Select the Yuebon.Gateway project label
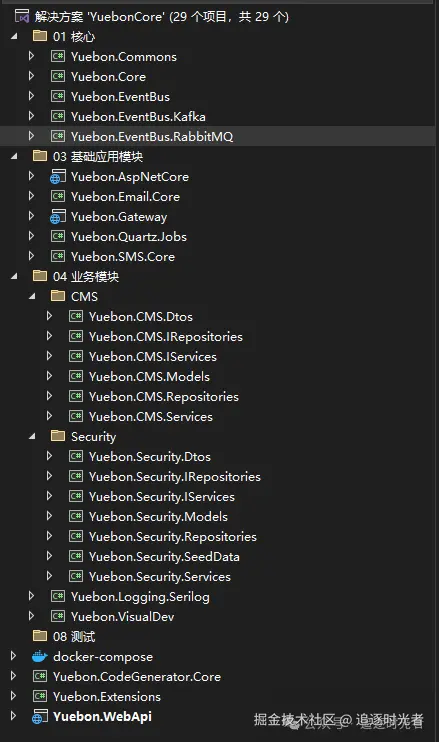Screen dimensions: 439x742 [x=119, y=217]
